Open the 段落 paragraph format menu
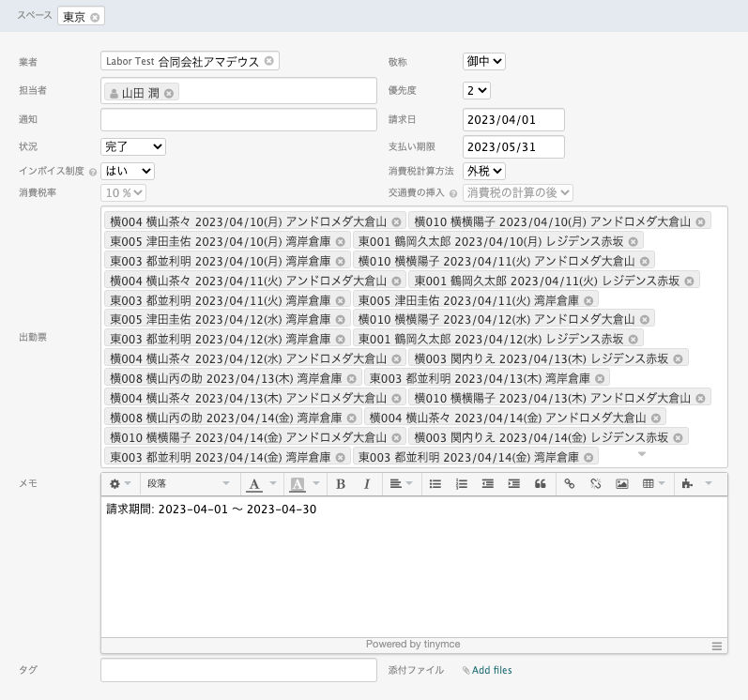748x700 pixels. (187, 484)
